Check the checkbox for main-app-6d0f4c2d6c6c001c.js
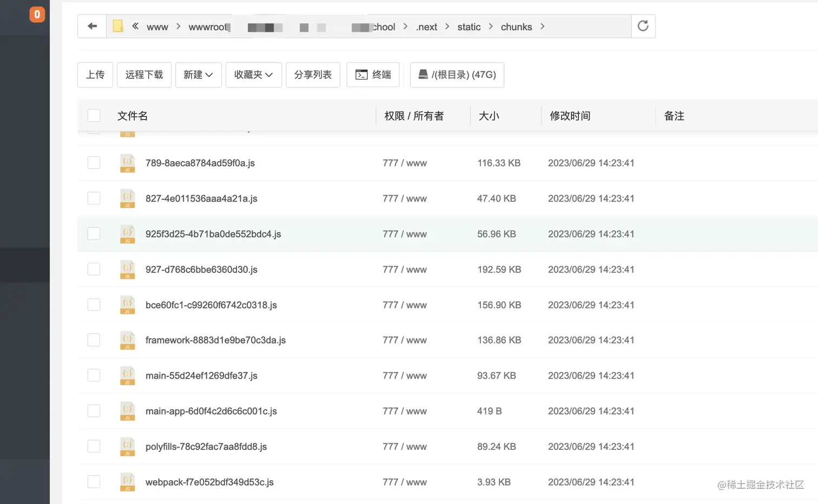The height and width of the screenshot is (504, 818). 94,410
